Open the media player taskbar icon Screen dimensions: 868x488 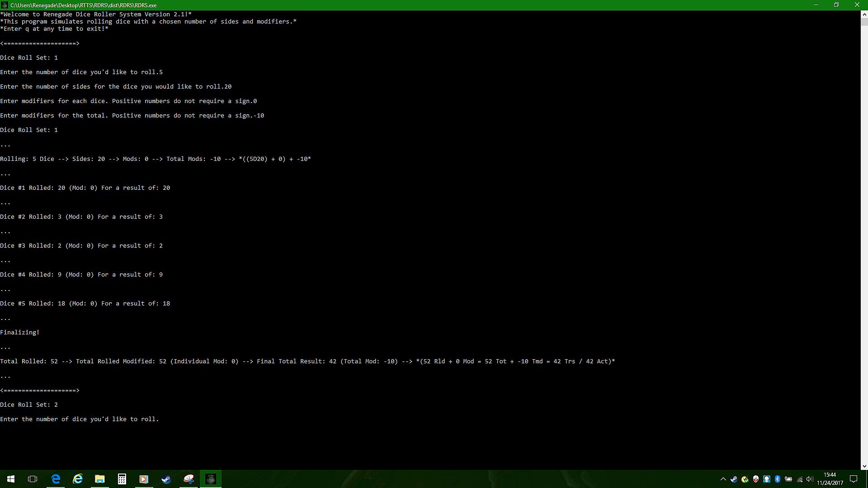[x=144, y=479]
